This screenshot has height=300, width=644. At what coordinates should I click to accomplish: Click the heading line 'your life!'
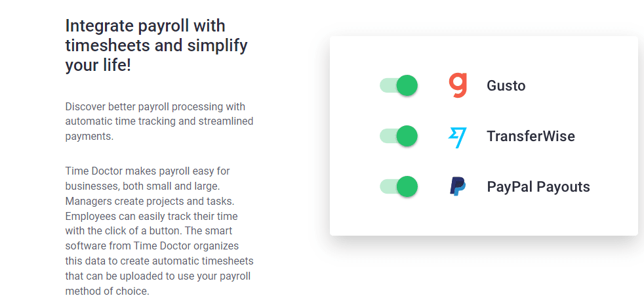coord(98,66)
